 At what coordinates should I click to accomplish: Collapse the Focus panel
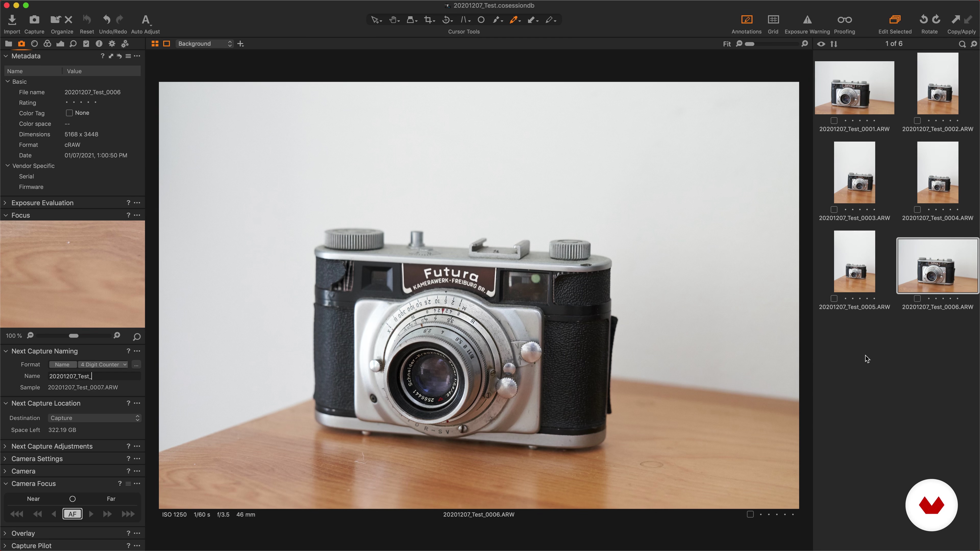tap(5, 216)
